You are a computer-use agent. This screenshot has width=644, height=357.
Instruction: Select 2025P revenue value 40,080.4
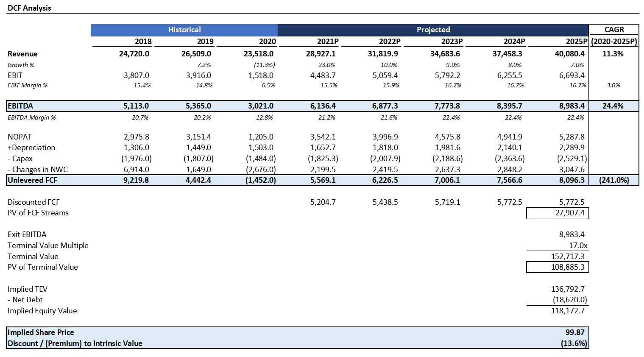click(569, 54)
